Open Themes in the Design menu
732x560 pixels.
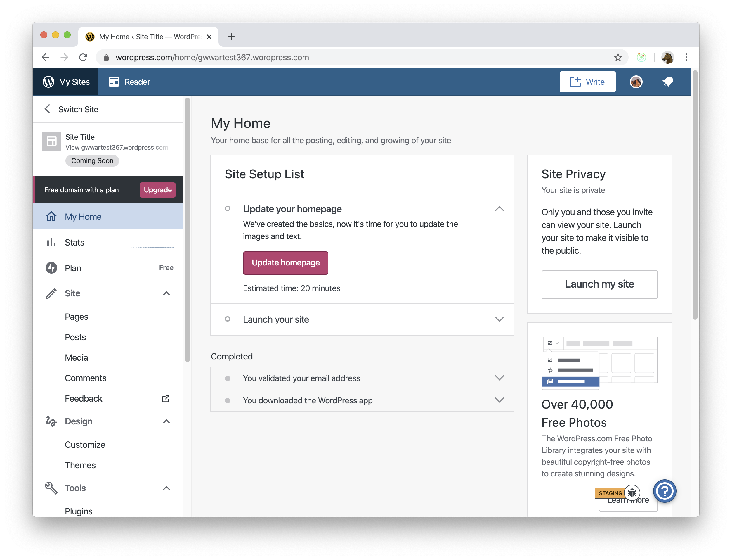80,465
